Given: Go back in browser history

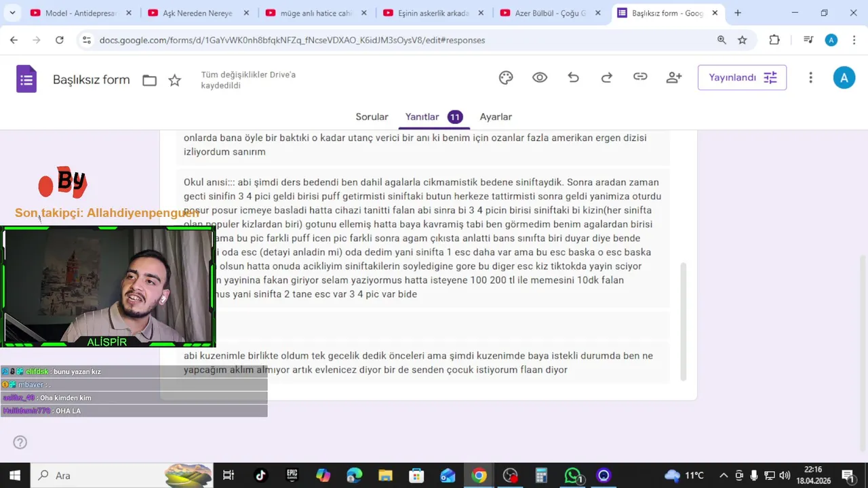Looking at the screenshot, I should coord(14,40).
